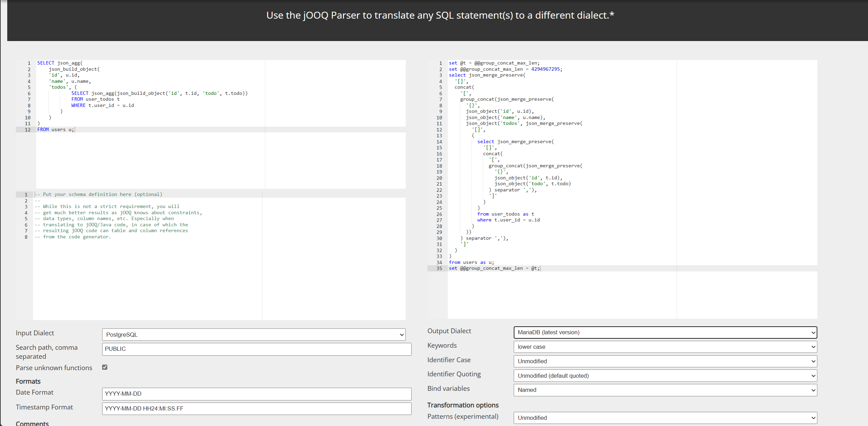Toggle the Parse unknown functions checkbox
Image resolution: width=868 pixels, height=426 pixels.
[x=105, y=367]
